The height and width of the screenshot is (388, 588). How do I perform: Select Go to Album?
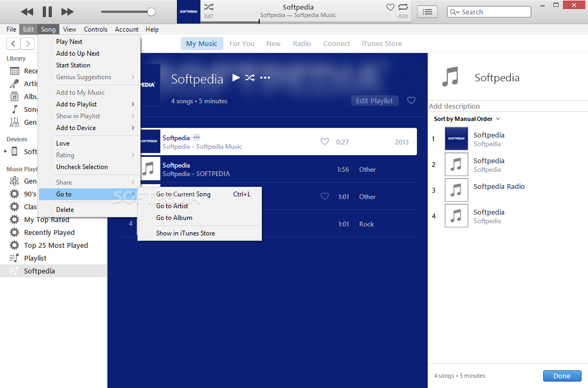click(199, 218)
